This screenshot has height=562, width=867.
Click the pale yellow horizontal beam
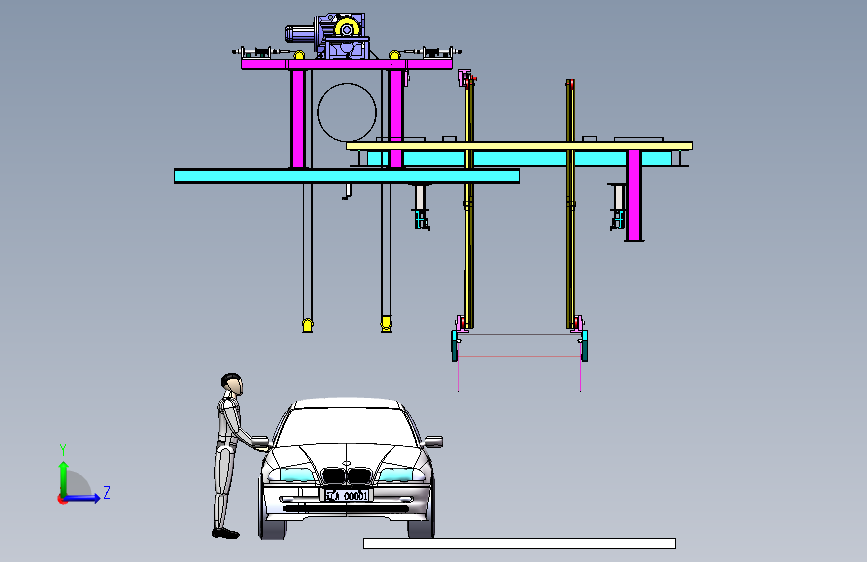point(520,146)
